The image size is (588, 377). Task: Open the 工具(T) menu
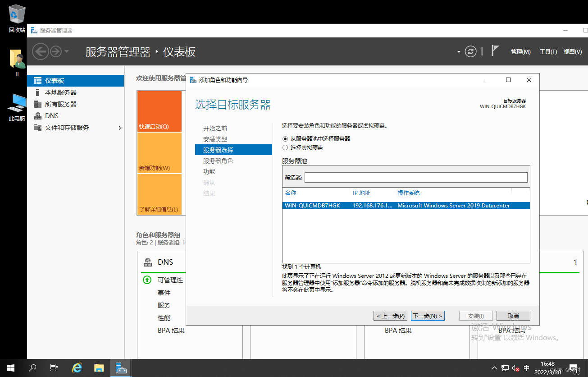pos(548,51)
